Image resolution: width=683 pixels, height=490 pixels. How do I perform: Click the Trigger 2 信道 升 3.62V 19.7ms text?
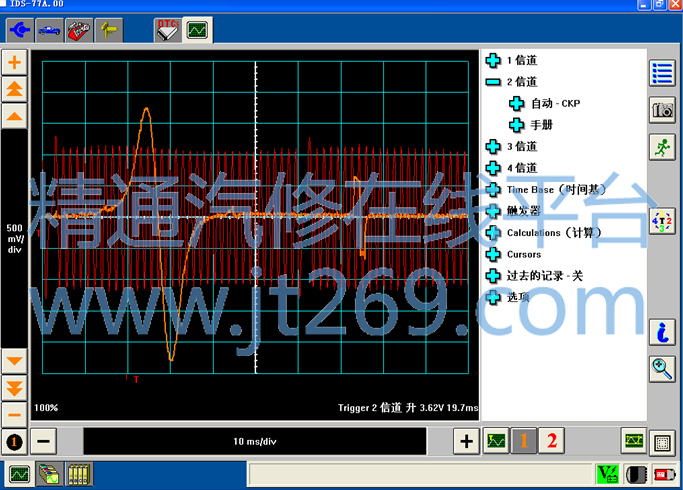coord(408,408)
